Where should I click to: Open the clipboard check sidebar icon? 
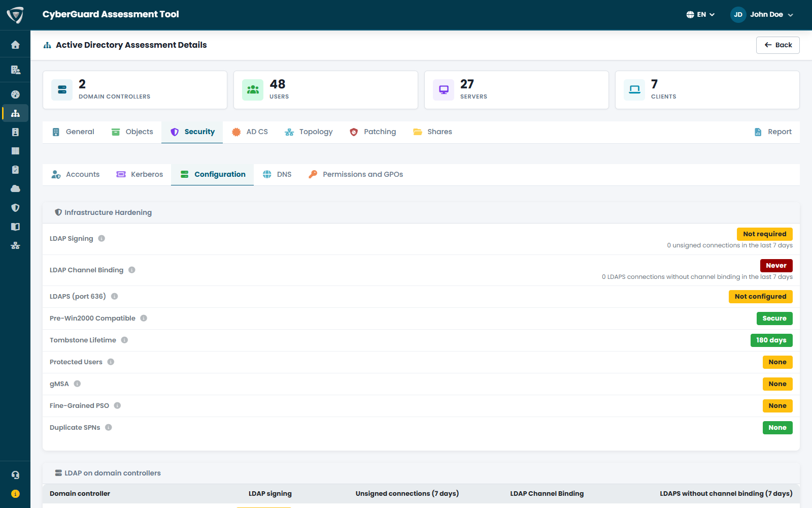[x=15, y=170]
